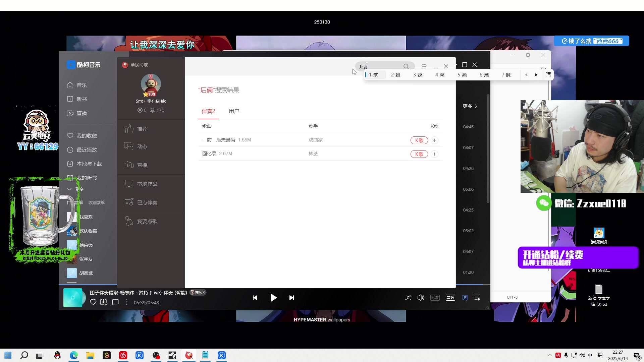644x362 pixels.
Task: Collapse the 更多 sidebar group
Action: 75,189
